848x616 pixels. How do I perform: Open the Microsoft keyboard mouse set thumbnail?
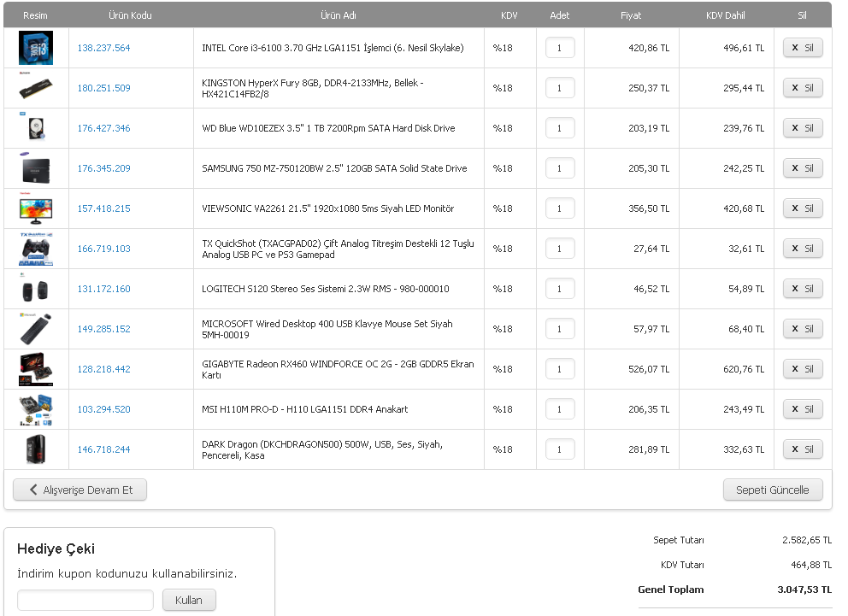[36, 329]
